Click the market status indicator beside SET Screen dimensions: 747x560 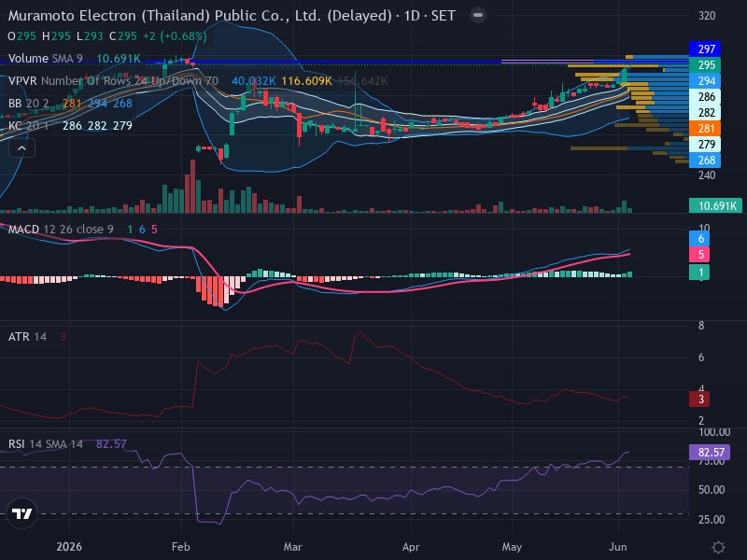pos(478,15)
